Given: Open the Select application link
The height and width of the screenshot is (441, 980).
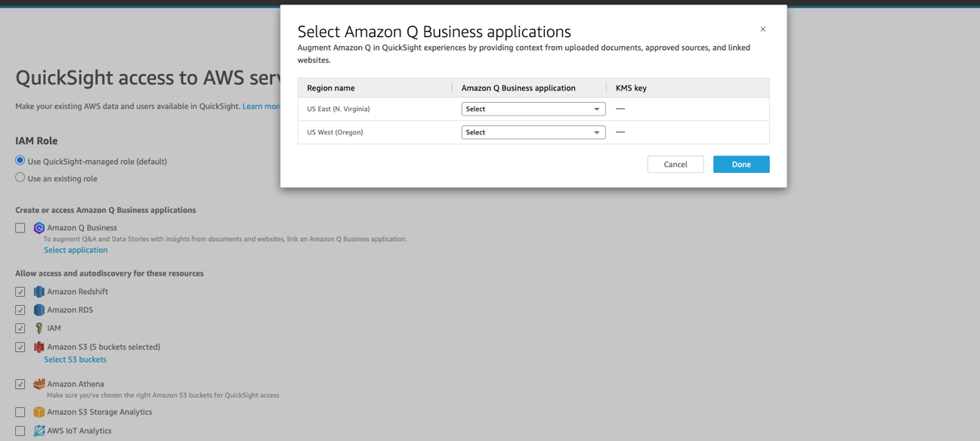Looking at the screenshot, I should click(x=76, y=250).
